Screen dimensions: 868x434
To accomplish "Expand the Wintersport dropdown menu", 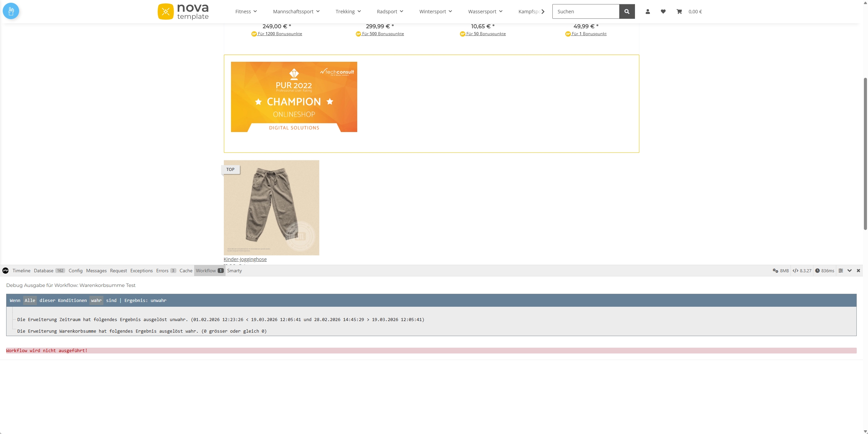I will click(x=435, y=11).
